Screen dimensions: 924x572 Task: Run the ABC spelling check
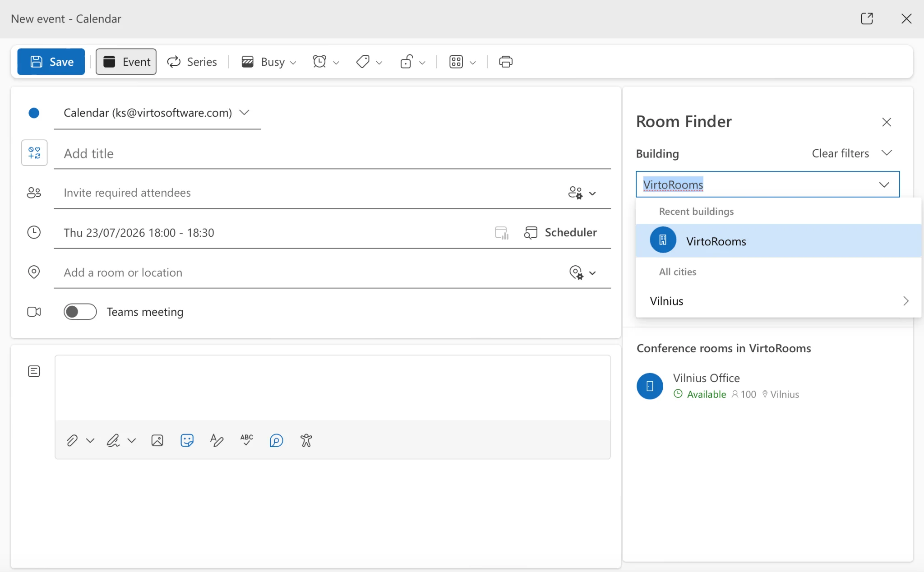(x=247, y=440)
